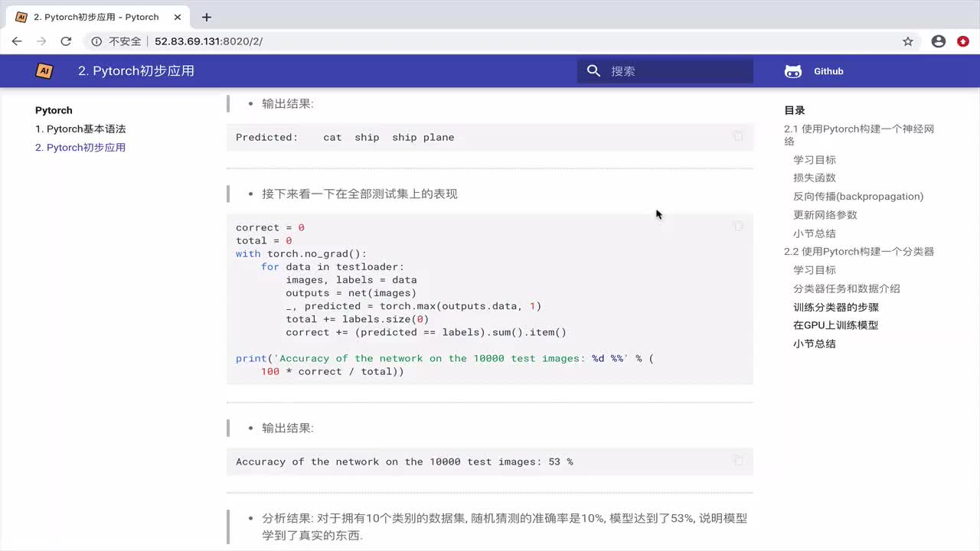Open the Github cat logo icon
Screen dimensions: 980x551
[x=793, y=71]
